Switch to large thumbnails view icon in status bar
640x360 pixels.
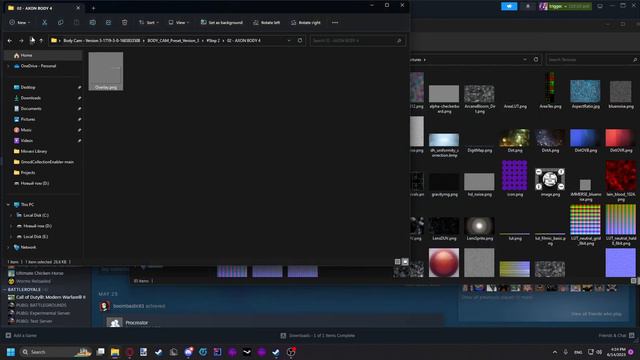(x=405, y=262)
